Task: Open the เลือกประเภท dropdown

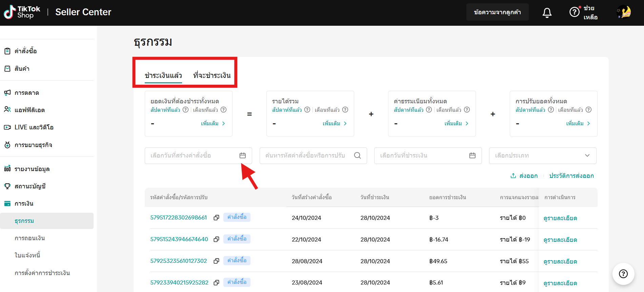Action: tap(542, 155)
